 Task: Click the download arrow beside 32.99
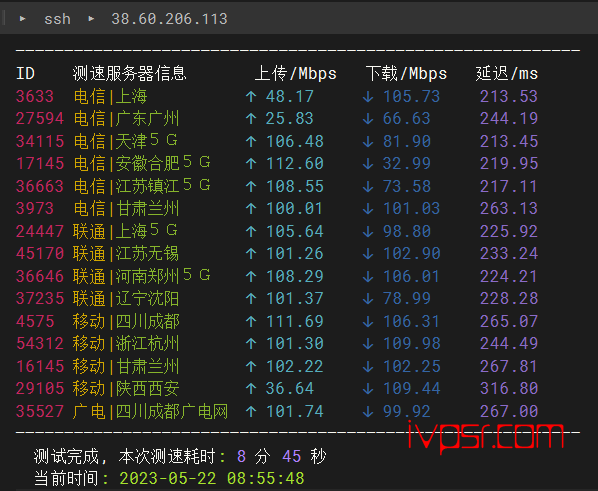point(368,164)
